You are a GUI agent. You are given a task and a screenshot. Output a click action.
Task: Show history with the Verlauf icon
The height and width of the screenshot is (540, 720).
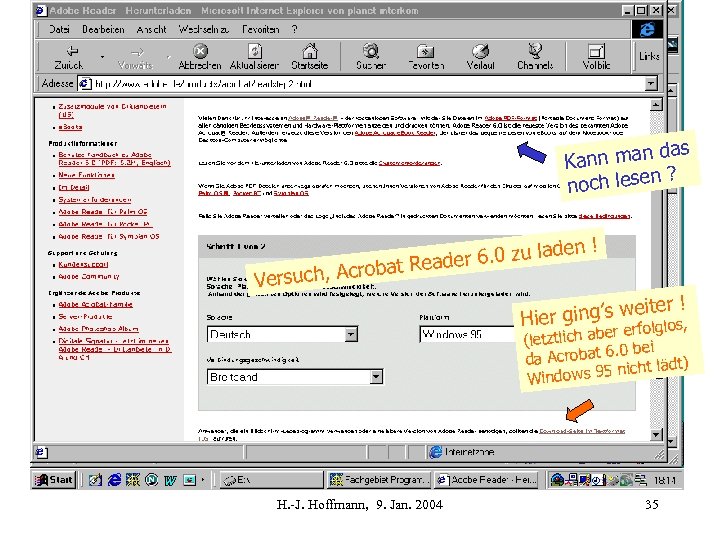click(480, 51)
